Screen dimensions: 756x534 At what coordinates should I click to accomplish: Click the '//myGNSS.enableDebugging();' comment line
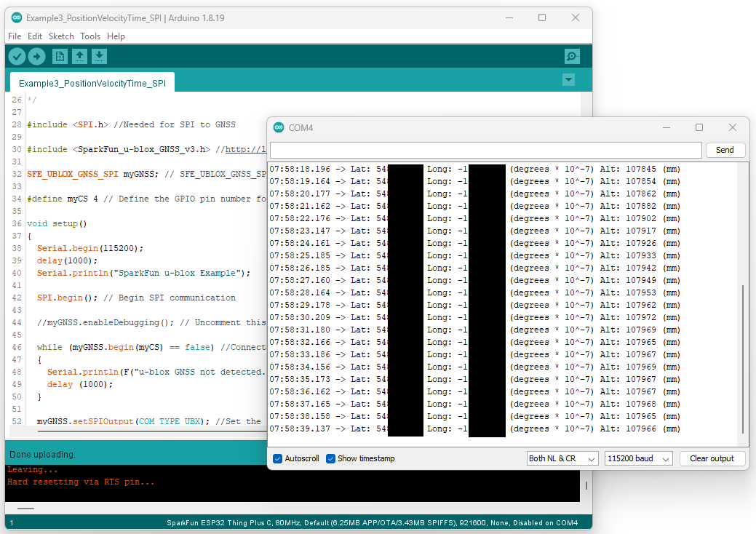click(151, 322)
